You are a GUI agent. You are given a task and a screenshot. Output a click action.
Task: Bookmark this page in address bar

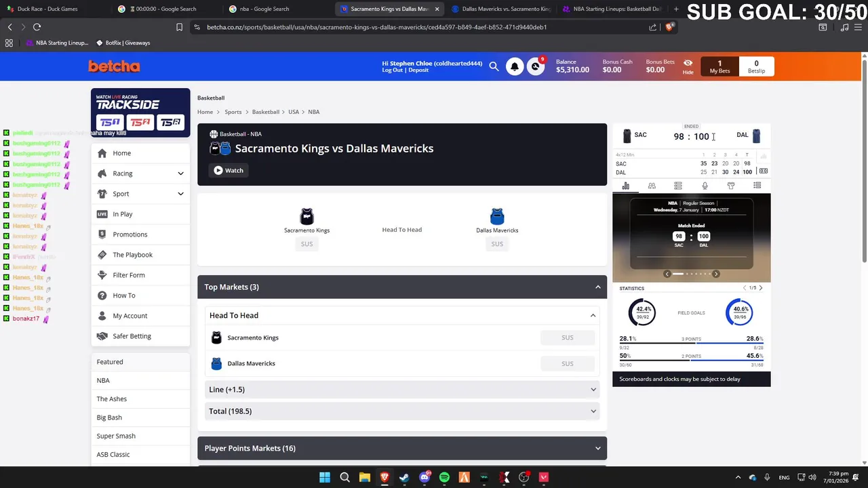tap(179, 27)
